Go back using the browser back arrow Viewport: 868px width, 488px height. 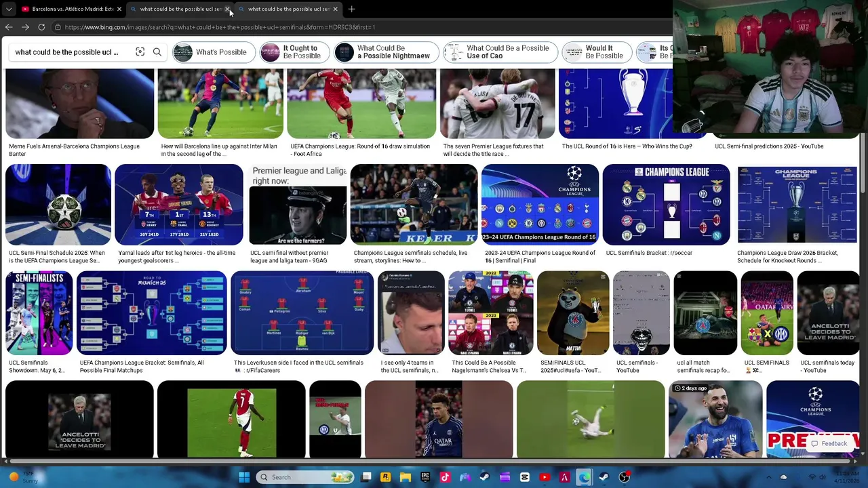tap(9, 27)
